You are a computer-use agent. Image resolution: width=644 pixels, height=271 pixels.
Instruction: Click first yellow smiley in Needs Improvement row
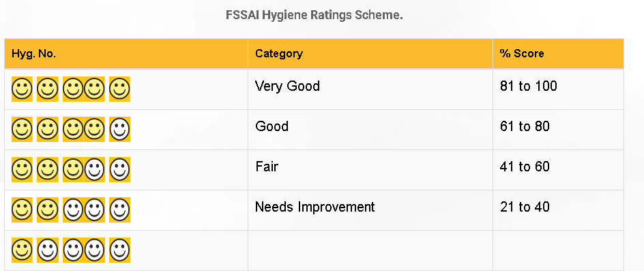pos(22,210)
